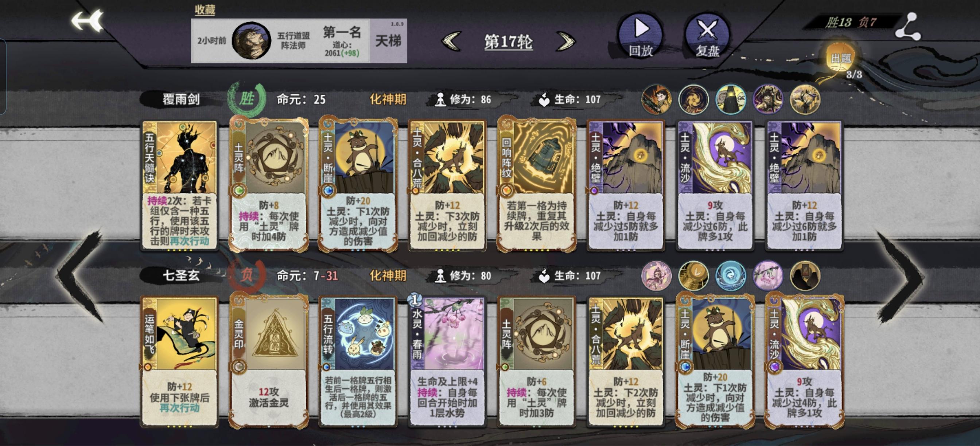The height and width of the screenshot is (446, 980).
Task: Inspect the 水灵·春雨 card
Action: coord(447,361)
